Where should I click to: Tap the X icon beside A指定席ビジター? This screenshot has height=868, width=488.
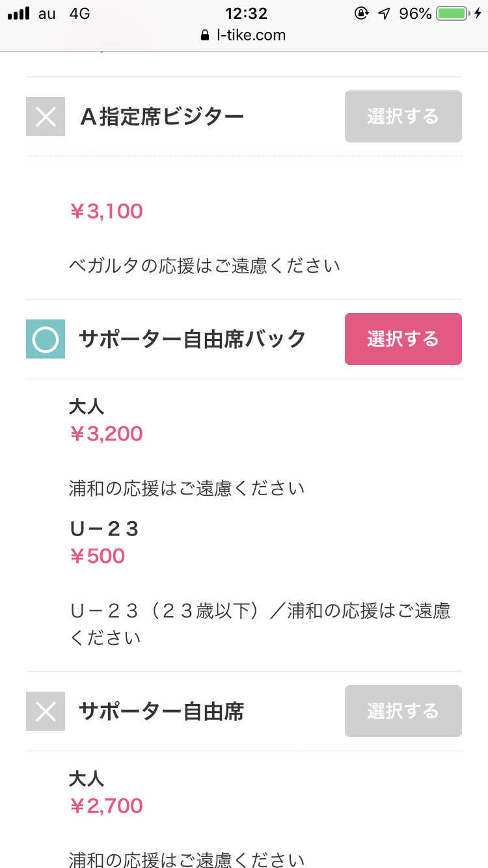46,116
